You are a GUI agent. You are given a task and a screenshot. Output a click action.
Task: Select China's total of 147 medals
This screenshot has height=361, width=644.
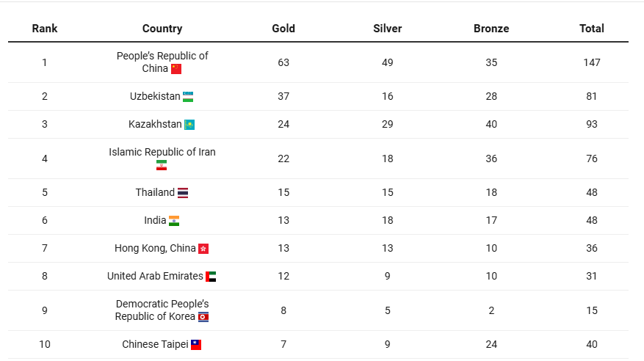pos(592,62)
